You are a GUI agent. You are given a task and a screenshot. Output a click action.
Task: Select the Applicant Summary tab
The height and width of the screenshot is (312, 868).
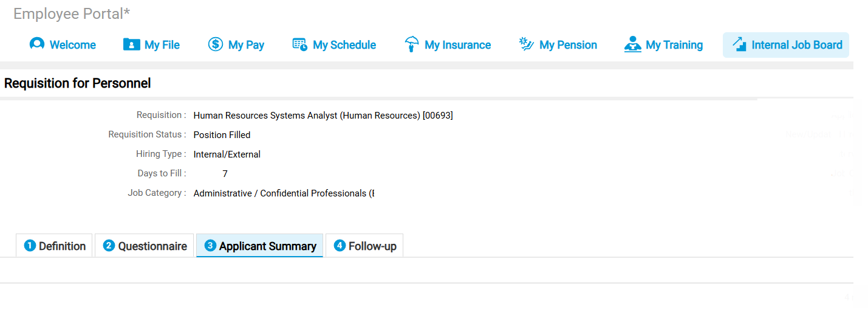click(260, 246)
